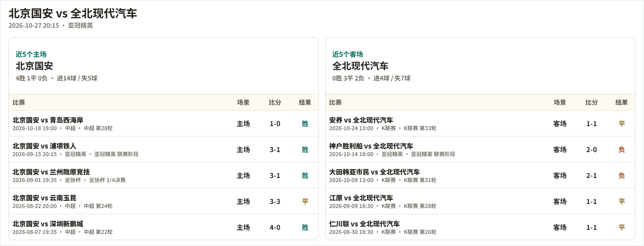Select the 大田韩亚市民 vs 全北现代汽车 match
644x246 pixels.
[480, 175]
